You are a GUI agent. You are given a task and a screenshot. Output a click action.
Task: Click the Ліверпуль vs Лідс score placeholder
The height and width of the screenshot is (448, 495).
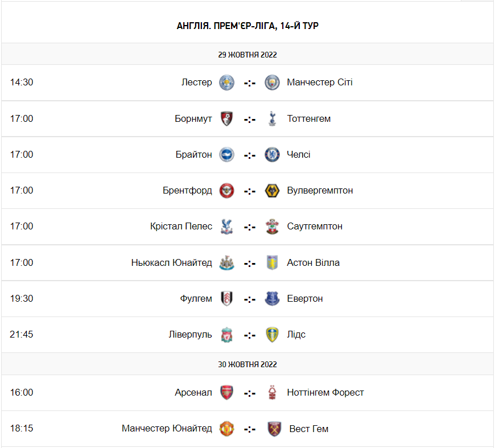tap(250, 335)
